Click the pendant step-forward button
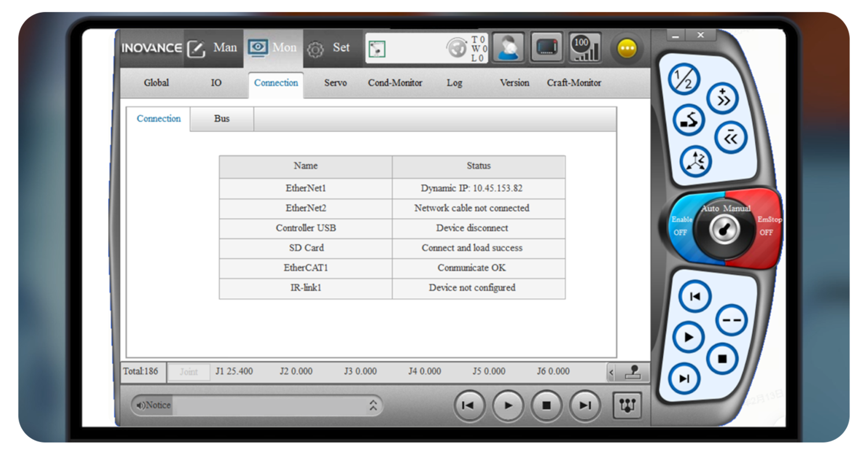868x454 pixels. (x=684, y=379)
